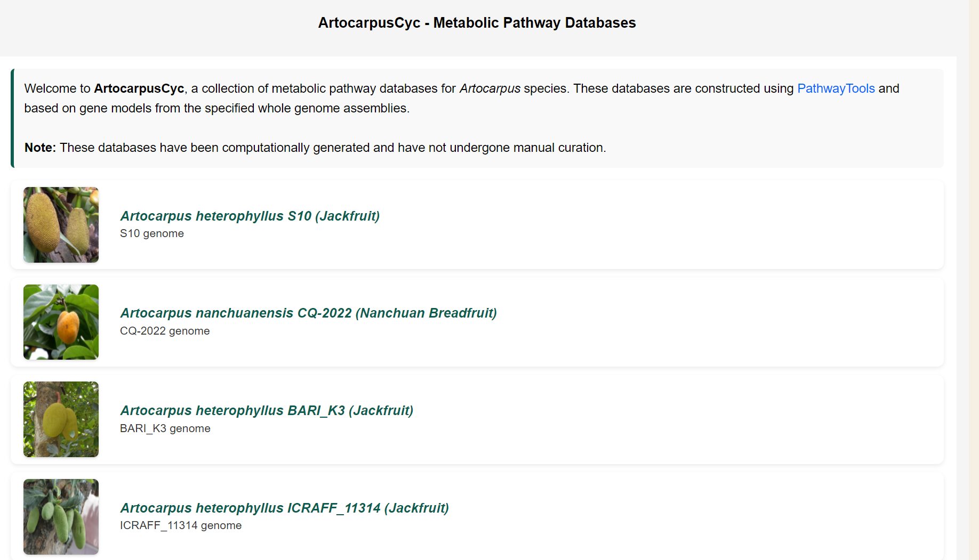The height and width of the screenshot is (560, 979).
Task: Click the S10 jackfruit thumbnail image
Action: (61, 225)
